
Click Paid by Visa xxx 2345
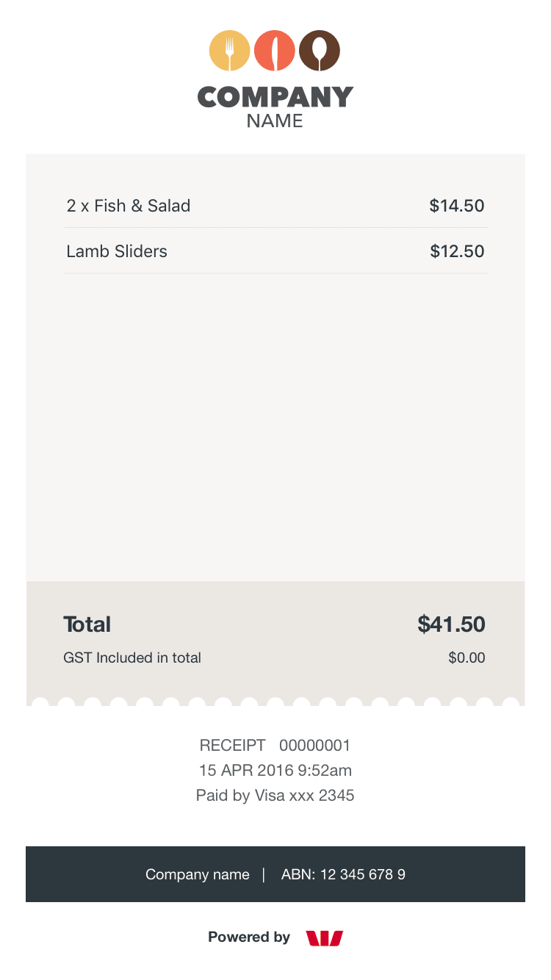pos(275,796)
